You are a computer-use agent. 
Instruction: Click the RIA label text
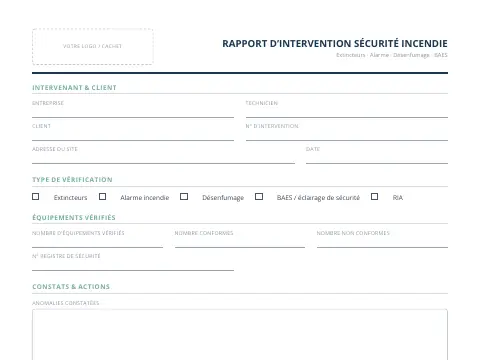pos(398,198)
